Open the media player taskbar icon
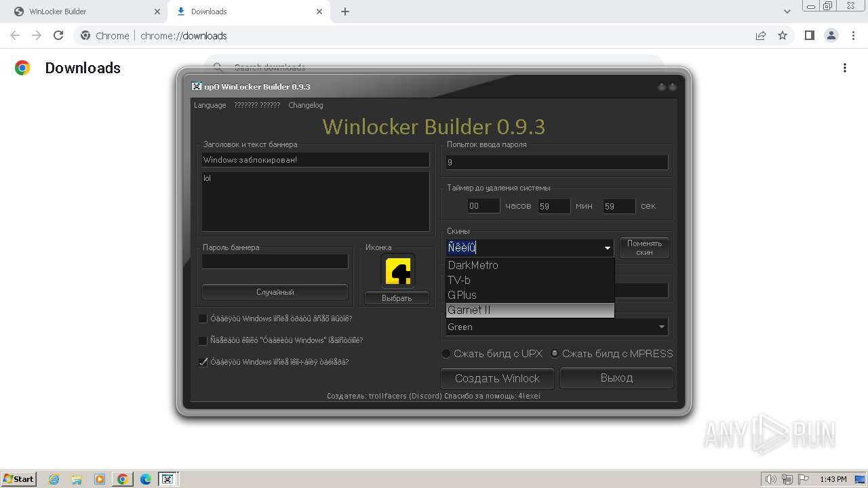 (100, 479)
